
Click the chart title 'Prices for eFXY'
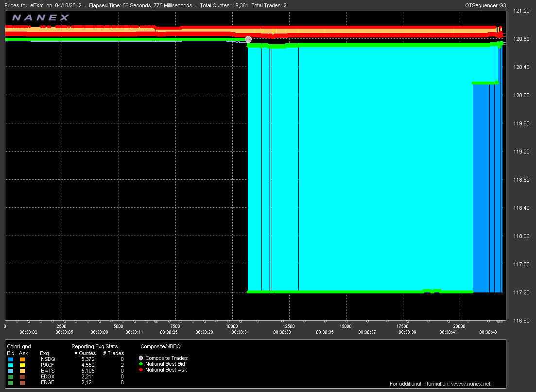coord(24,5)
